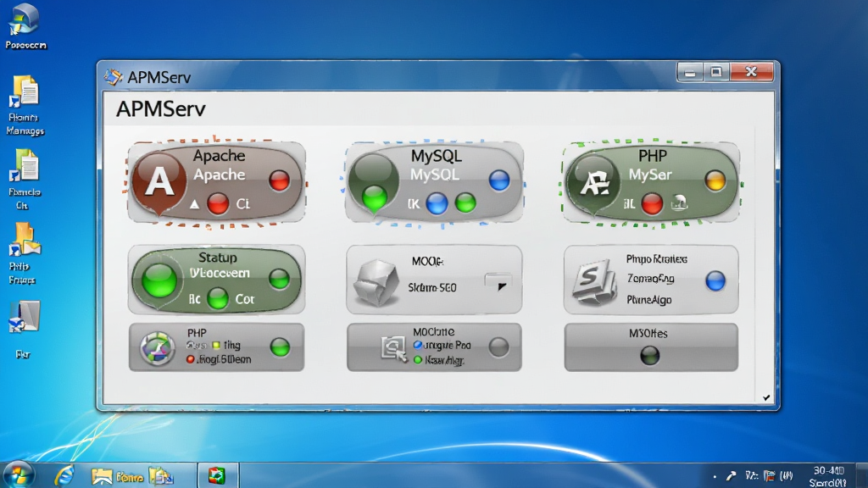
Task: Click the taskbar clock
Action: 828,476
